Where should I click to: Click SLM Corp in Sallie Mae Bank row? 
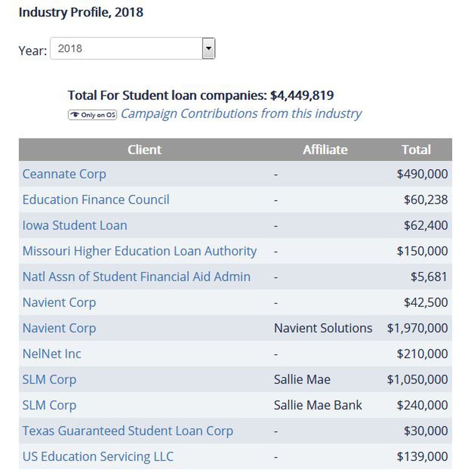coord(49,405)
